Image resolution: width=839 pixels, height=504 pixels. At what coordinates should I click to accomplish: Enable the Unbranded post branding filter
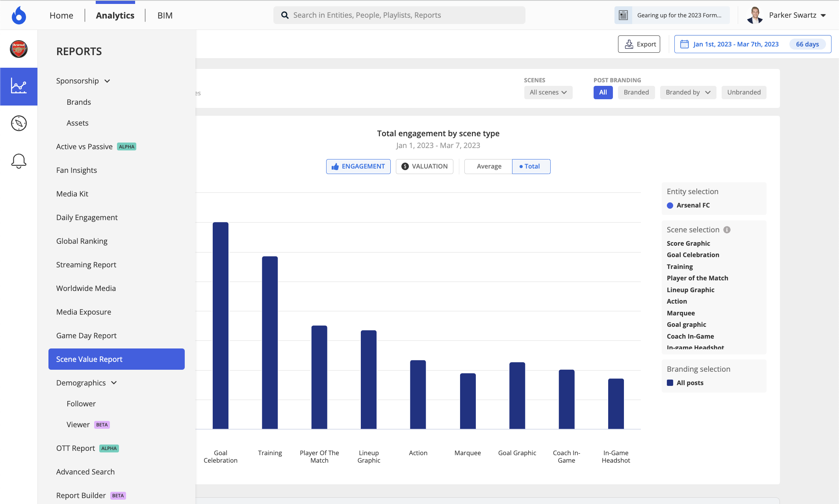click(x=744, y=92)
